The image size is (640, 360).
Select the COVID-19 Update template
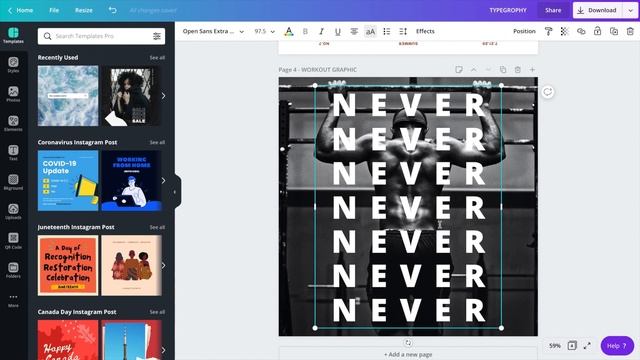click(x=68, y=180)
